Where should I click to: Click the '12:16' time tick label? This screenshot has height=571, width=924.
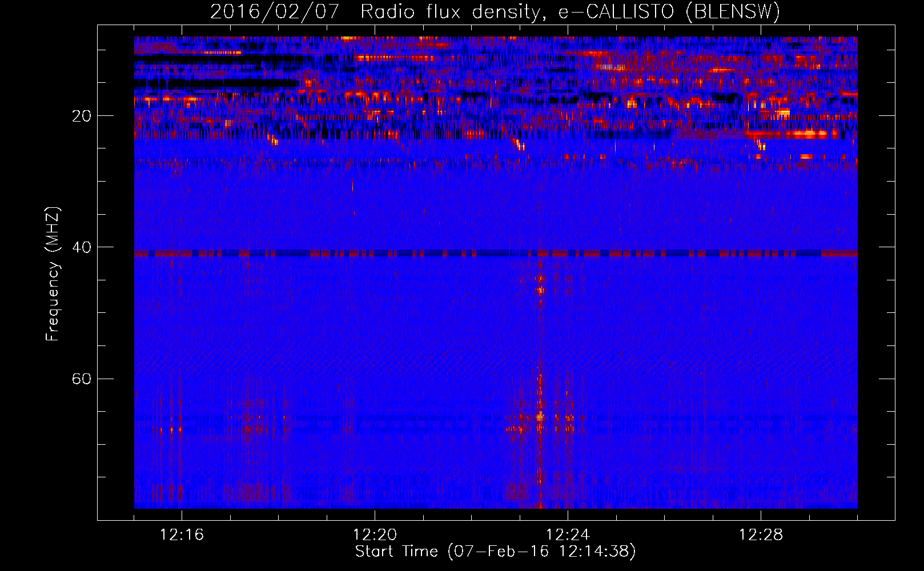point(182,535)
